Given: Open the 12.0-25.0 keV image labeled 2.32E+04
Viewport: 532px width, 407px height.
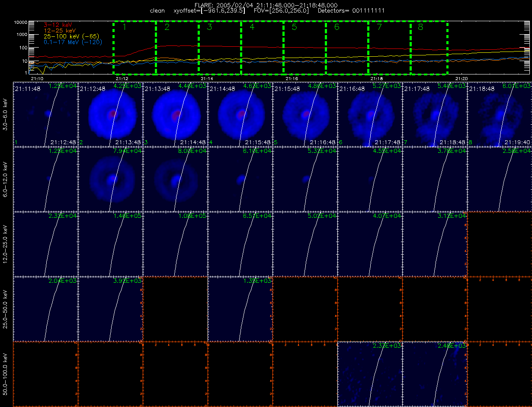Looking at the screenshot, I should coord(45,244).
